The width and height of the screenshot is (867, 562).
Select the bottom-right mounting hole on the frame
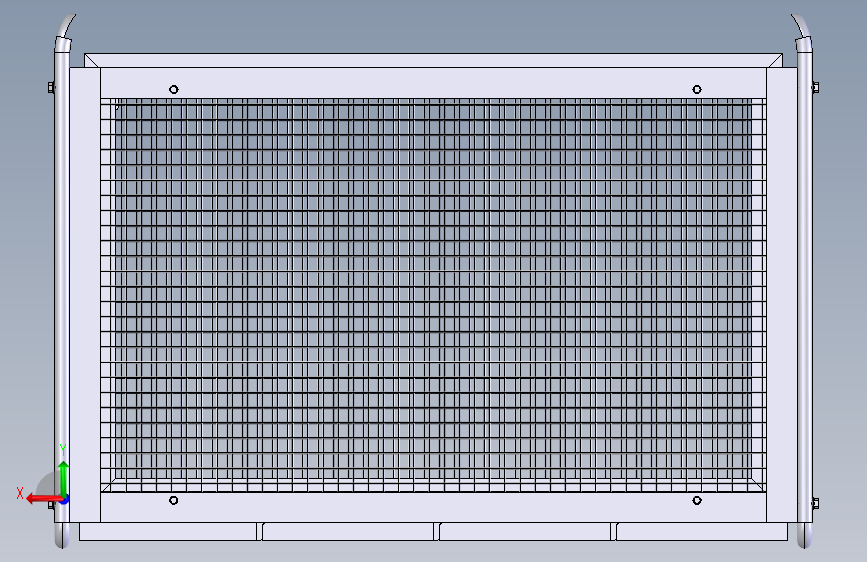(697, 501)
